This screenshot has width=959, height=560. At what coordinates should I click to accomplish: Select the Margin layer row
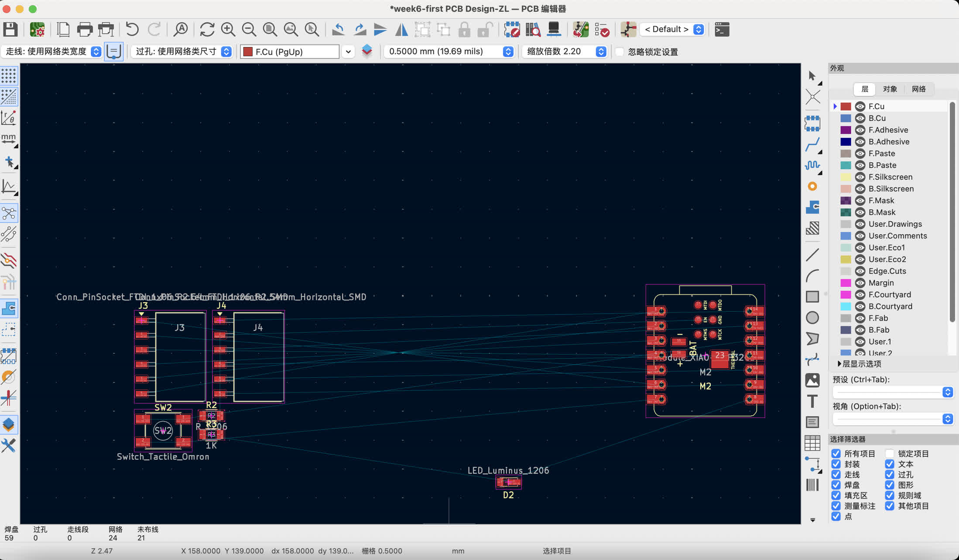coord(890,283)
